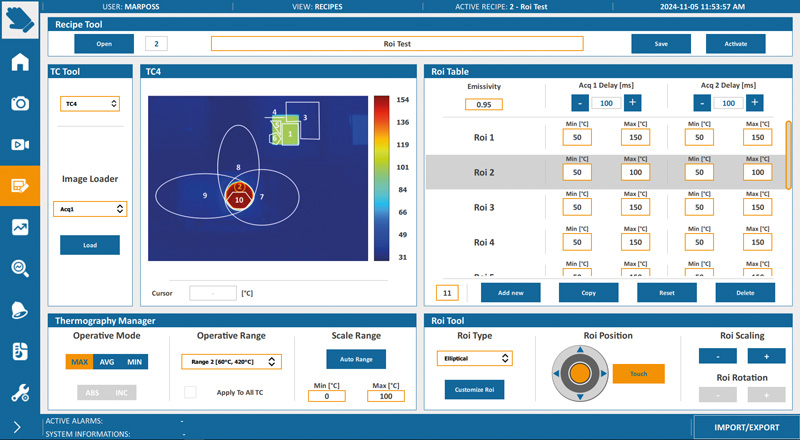
Task: Click the Copy Roi button
Action: (x=589, y=293)
